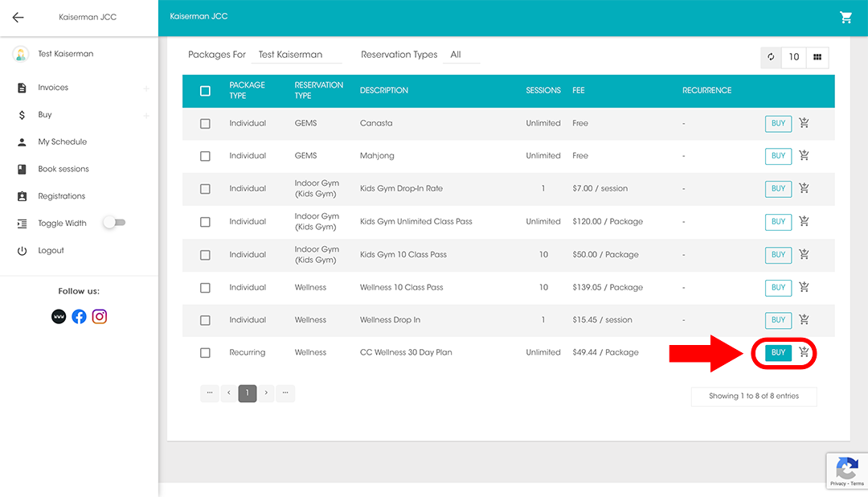Buy the CC Wellness 30 Day Plan
The image size is (868, 497).
point(778,352)
